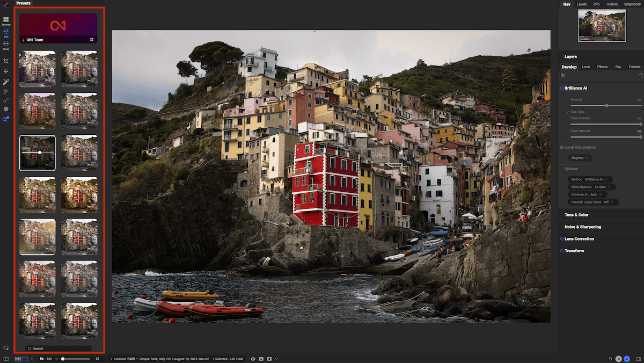The width and height of the screenshot is (644, 363).
Task: Switch to the History tab
Action: pos(612,4)
